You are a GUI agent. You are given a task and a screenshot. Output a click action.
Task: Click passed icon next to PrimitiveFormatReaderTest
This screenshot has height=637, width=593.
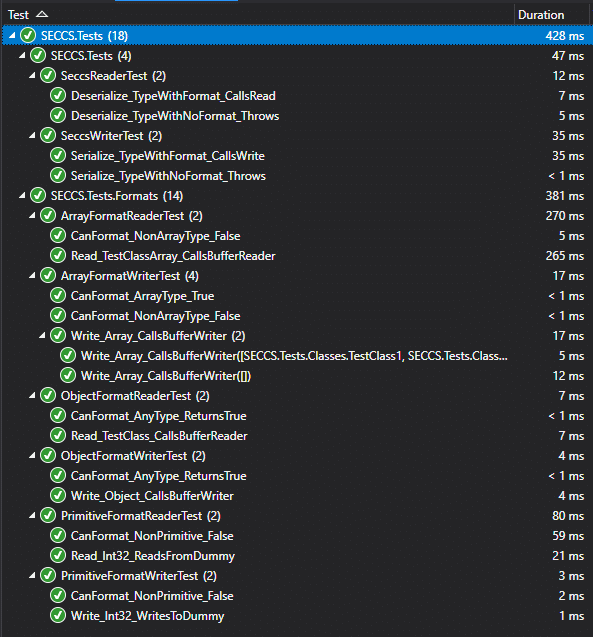pyautogui.click(x=48, y=516)
